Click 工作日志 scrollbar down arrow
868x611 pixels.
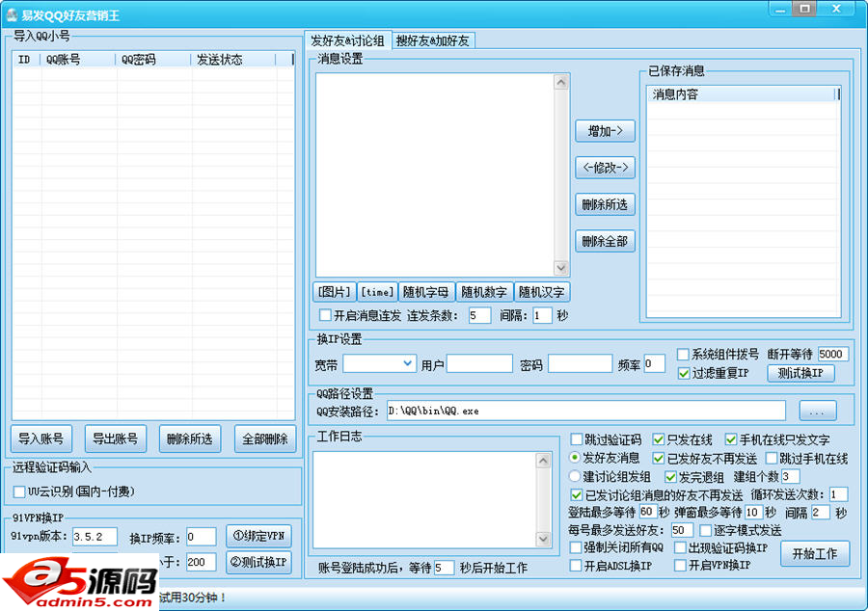point(543,539)
